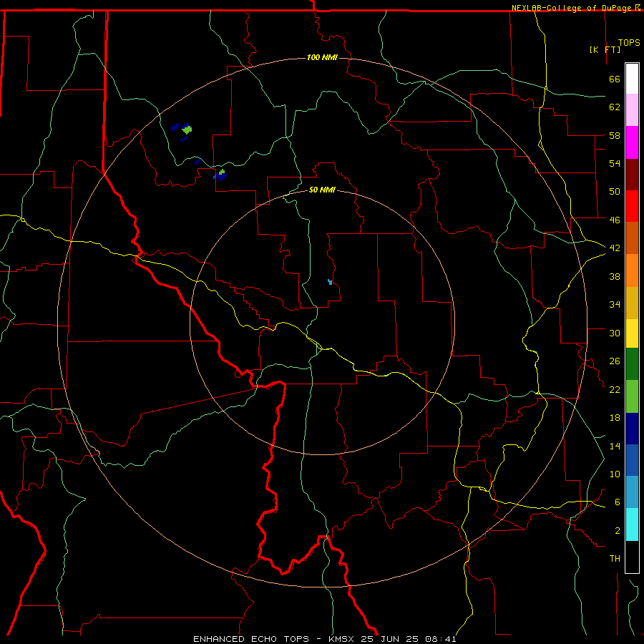Image resolution: width=644 pixels, height=644 pixels.
Task: Click the dark green swatch between 30 and 26
Action: click(632, 364)
